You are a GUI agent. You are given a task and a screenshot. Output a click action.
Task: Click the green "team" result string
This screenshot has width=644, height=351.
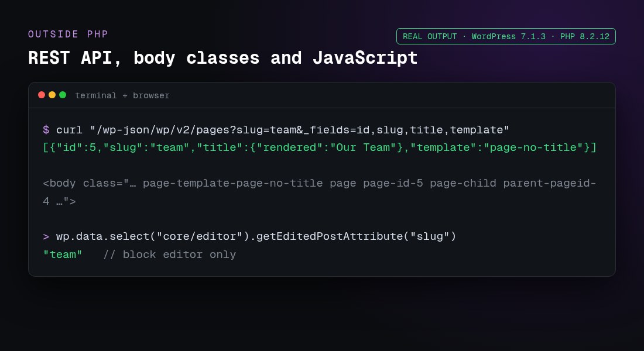pyautogui.click(x=63, y=254)
